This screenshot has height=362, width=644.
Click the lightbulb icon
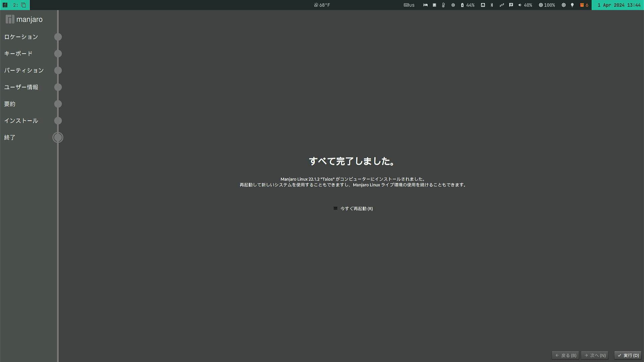coord(572,5)
